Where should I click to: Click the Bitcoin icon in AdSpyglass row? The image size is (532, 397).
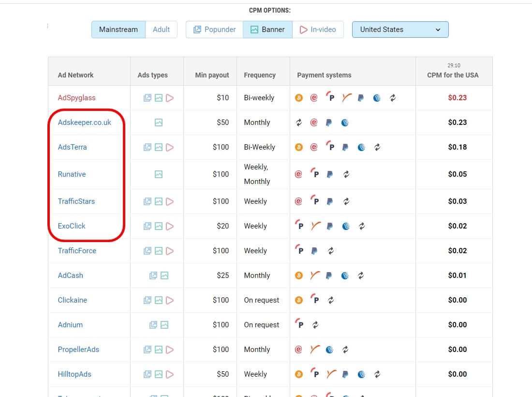(299, 98)
